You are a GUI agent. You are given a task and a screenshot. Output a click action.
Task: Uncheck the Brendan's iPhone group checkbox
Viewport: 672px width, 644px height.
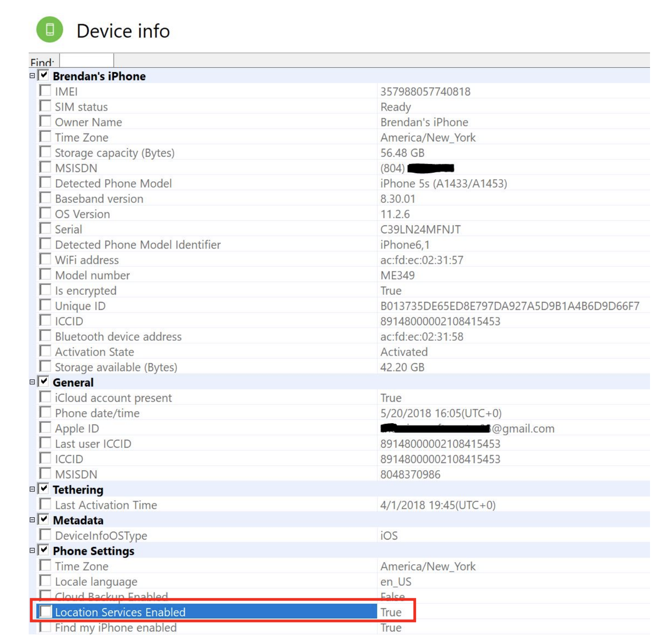click(43, 75)
